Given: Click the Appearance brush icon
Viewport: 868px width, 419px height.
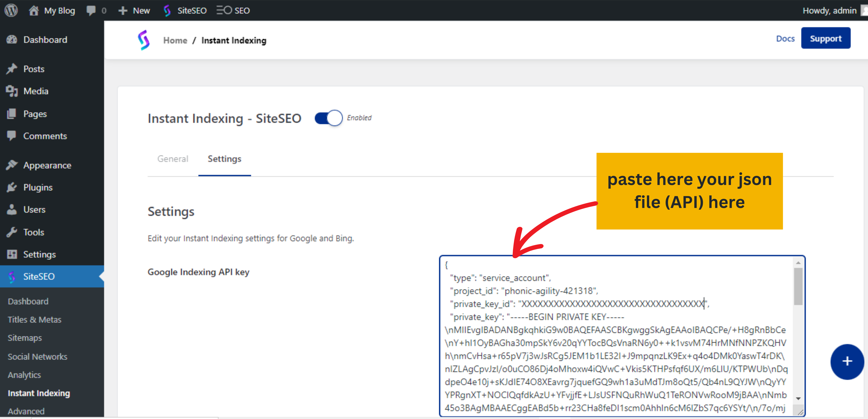Looking at the screenshot, I should (x=12, y=165).
